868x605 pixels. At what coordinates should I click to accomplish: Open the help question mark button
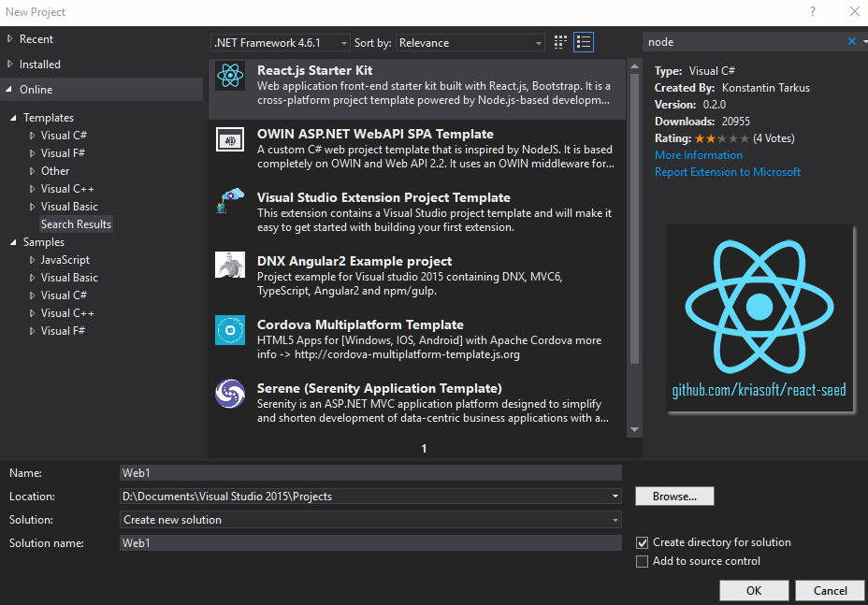(x=812, y=11)
